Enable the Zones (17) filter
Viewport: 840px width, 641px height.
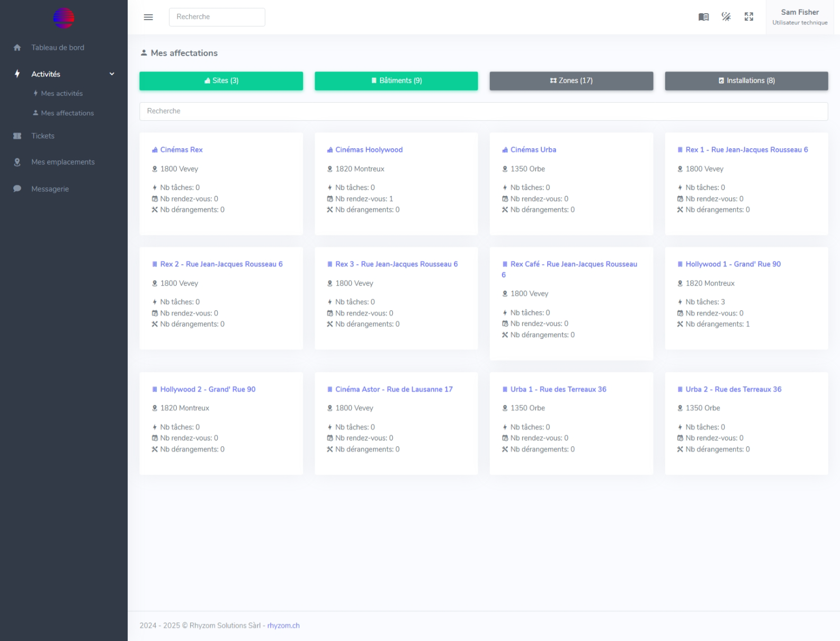coord(571,81)
